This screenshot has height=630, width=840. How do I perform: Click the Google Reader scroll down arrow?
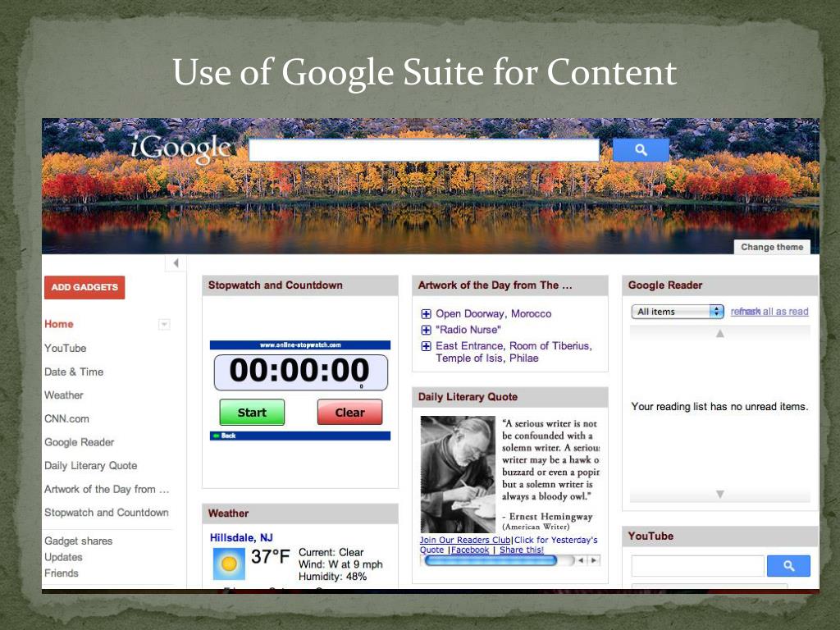tap(720, 494)
